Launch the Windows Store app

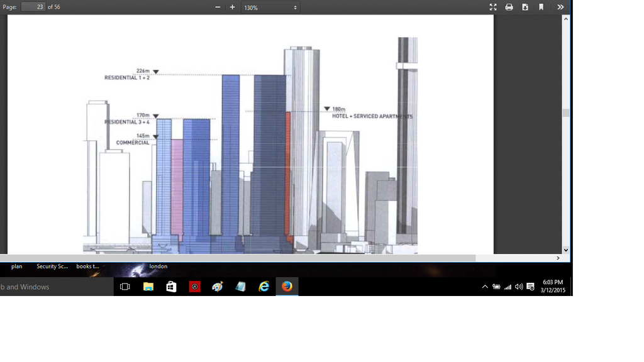tap(171, 287)
